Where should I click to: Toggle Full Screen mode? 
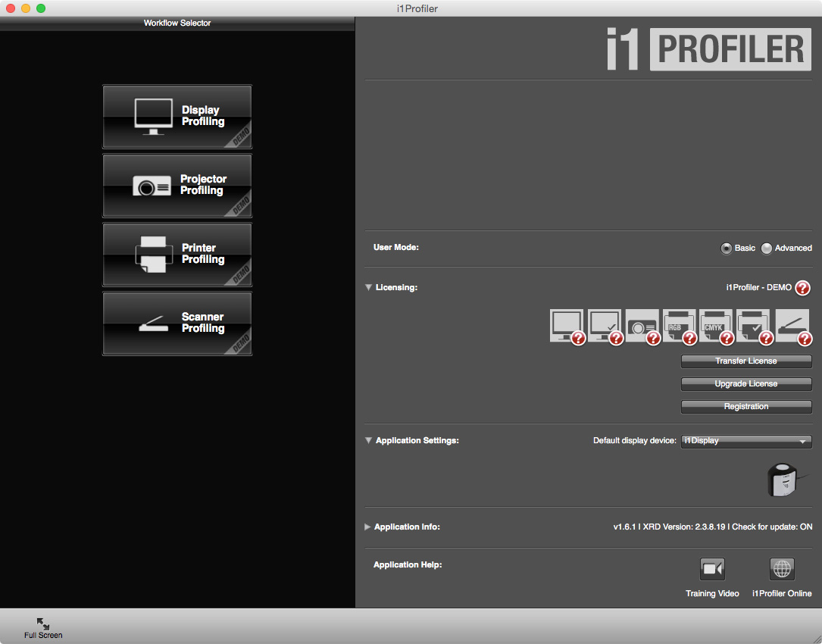click(43, 628)
